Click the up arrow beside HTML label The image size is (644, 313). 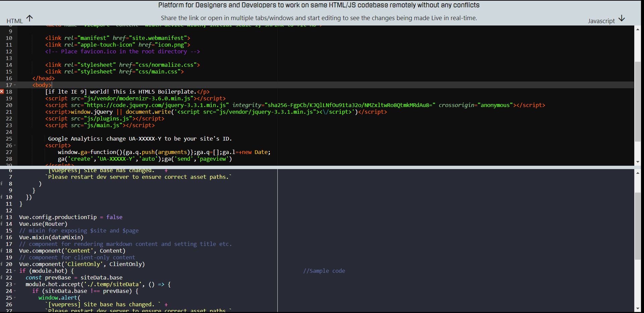point(30,18)
